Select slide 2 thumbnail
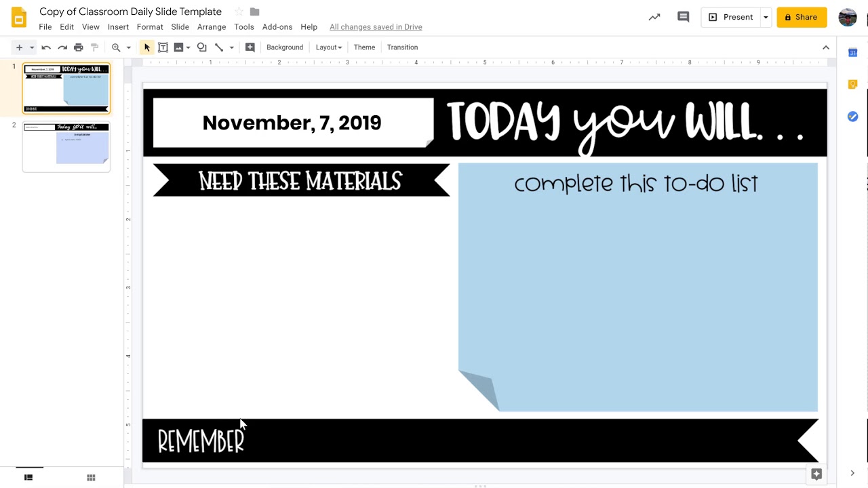868x488 pixels. [x=66, y=146]
